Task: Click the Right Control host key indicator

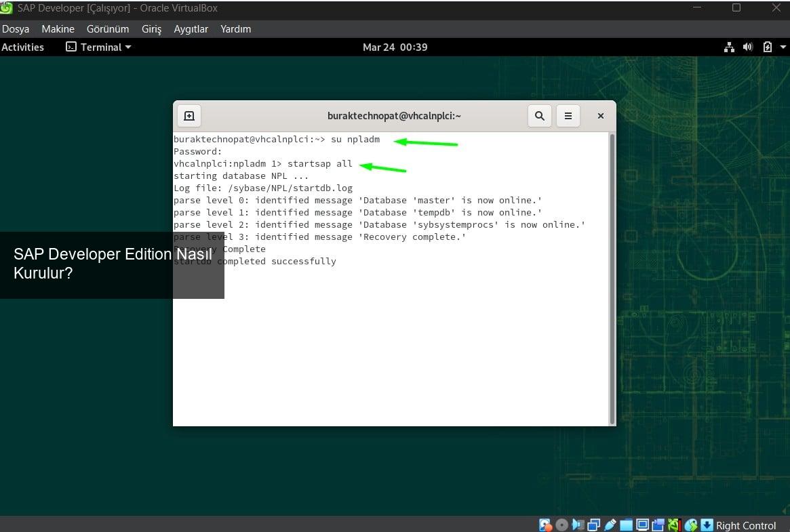Action: pyautogui.click(x=745, y=525)
